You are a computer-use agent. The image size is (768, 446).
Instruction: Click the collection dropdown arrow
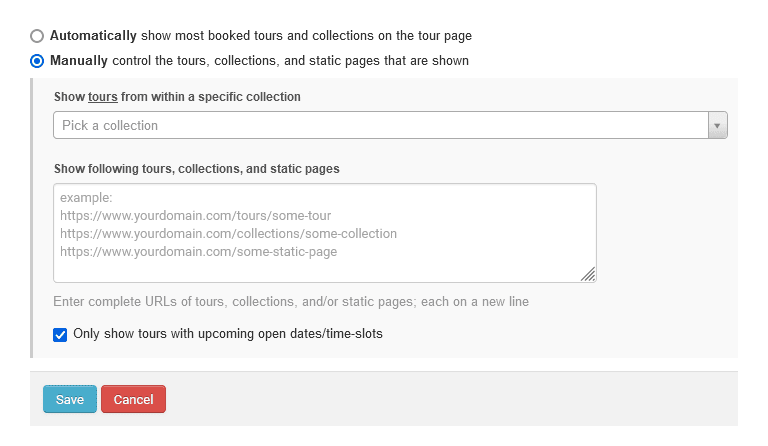click(x=717, y=125)
